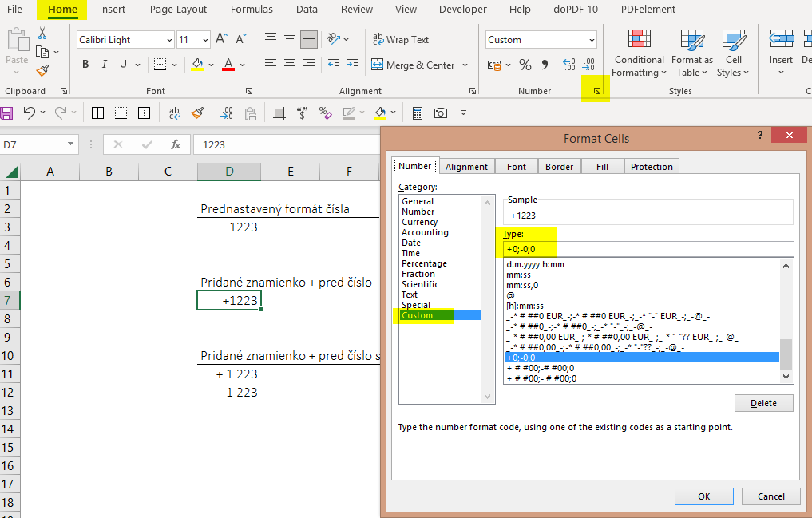Toggle Bottom Align button

click(x=309, y=39)
